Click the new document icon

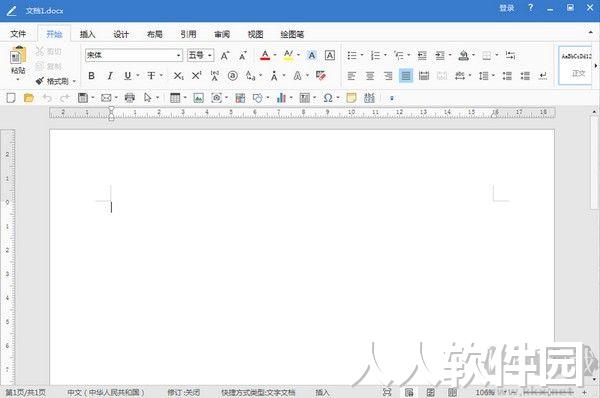click(11, 98)
